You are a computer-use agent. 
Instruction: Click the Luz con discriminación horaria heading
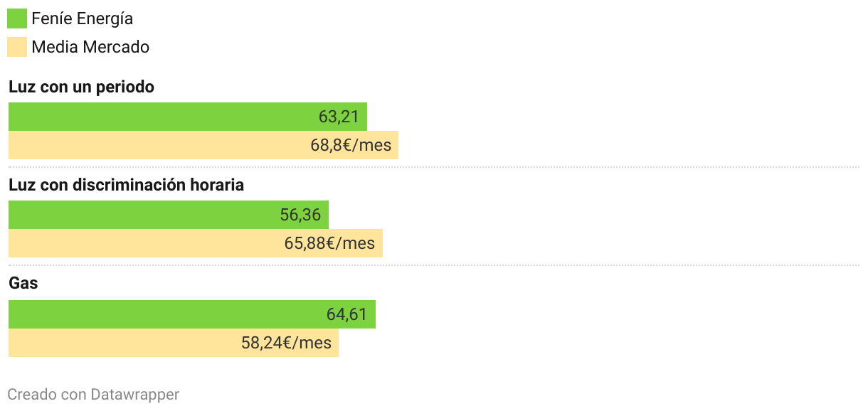(x=126, y=185)
